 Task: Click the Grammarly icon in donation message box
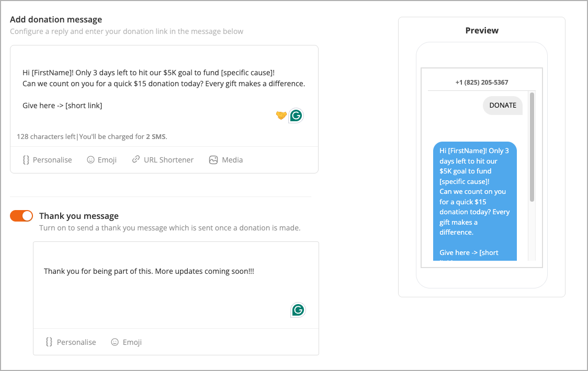tap(296, 116)
